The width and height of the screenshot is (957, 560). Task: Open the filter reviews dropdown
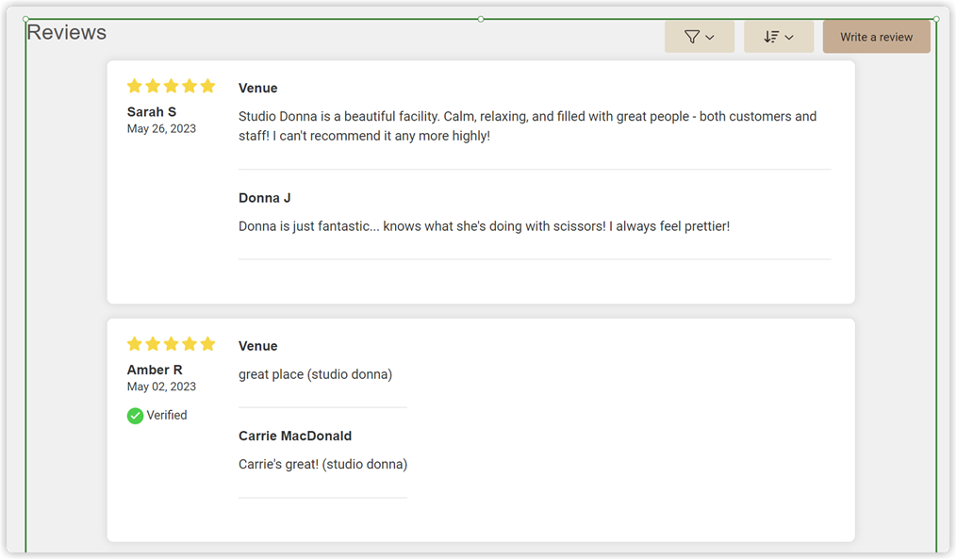(x=700, y=37)
